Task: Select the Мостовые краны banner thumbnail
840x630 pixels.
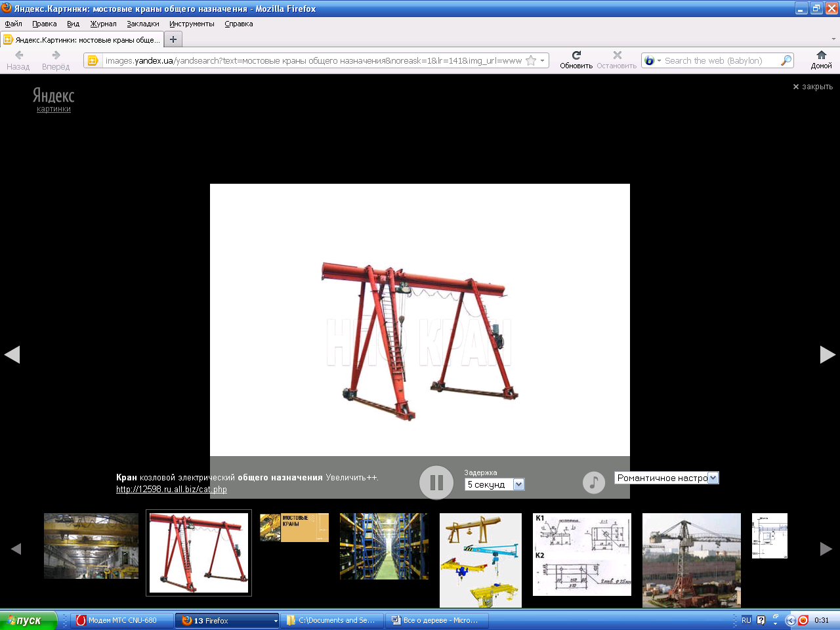Action: click(294, 528)
